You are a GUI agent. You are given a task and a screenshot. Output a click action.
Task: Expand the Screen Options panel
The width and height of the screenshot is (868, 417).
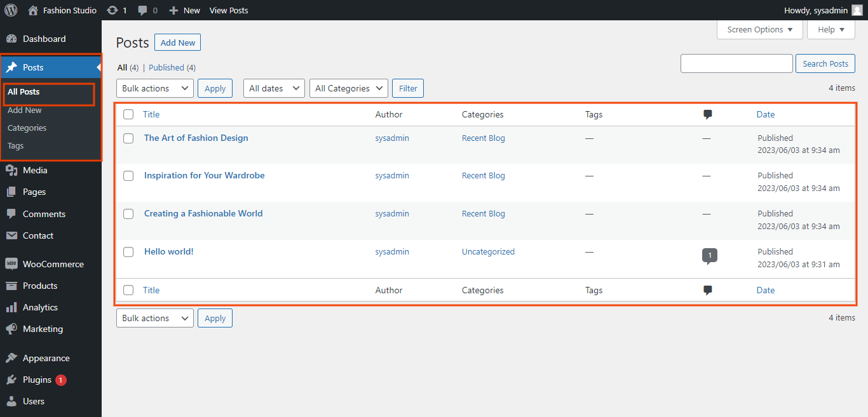point(759,29)
